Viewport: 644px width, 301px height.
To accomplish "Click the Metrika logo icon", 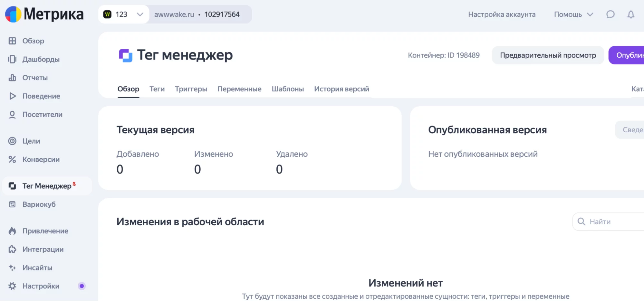I will (x=13, y=14).
